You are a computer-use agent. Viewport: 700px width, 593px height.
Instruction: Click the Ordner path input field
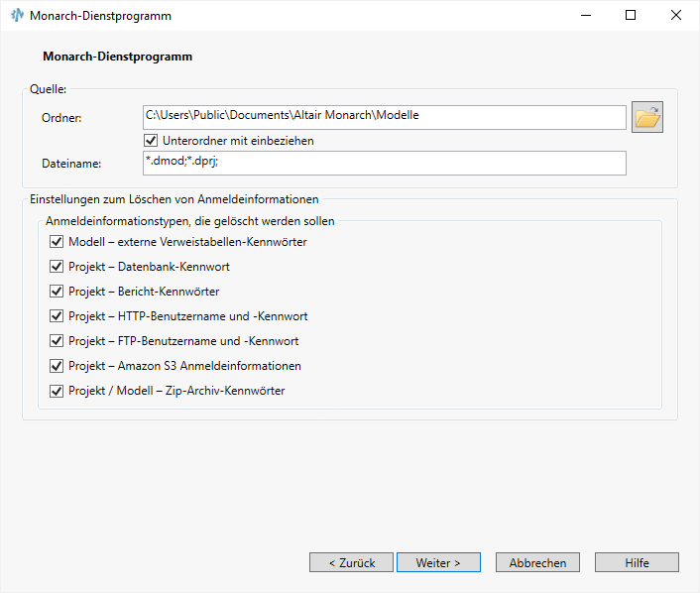click(x=385, y=117)
